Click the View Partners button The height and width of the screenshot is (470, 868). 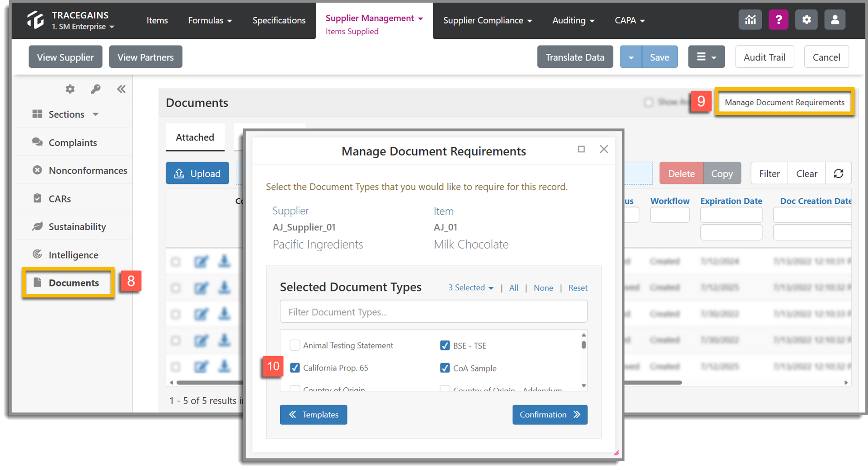(x=145, y=57)
